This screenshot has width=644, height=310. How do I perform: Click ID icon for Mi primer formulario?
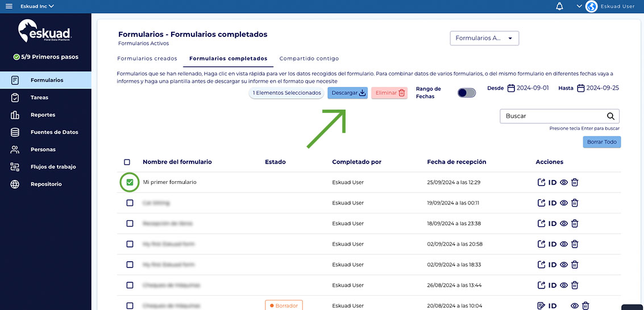(x=552, y=182)
